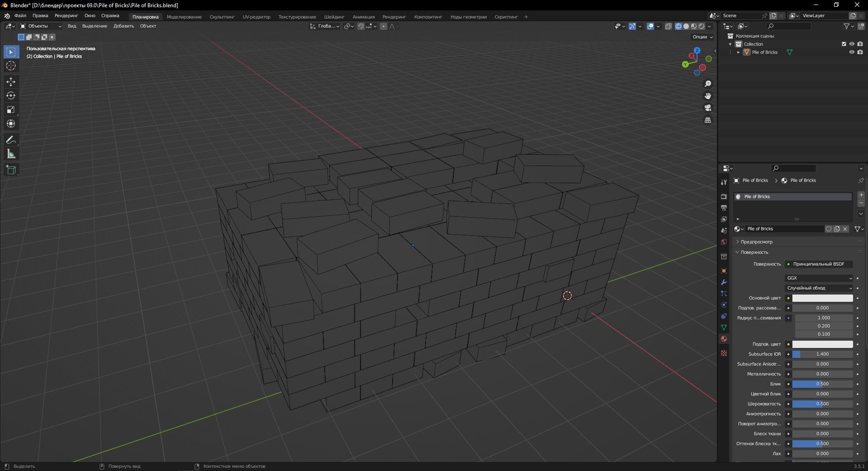Open the Options dropdown in viewport
The image size is (868, 471).
(702, 37)
